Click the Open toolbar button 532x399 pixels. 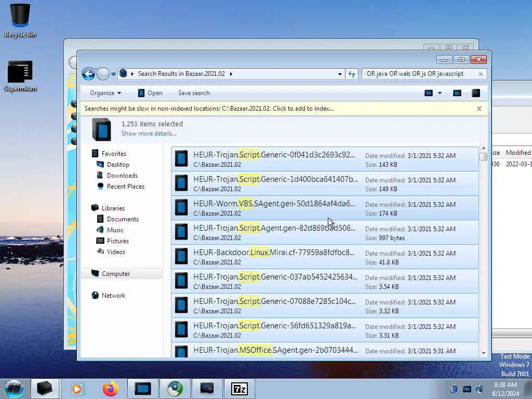tap(150, 93)
